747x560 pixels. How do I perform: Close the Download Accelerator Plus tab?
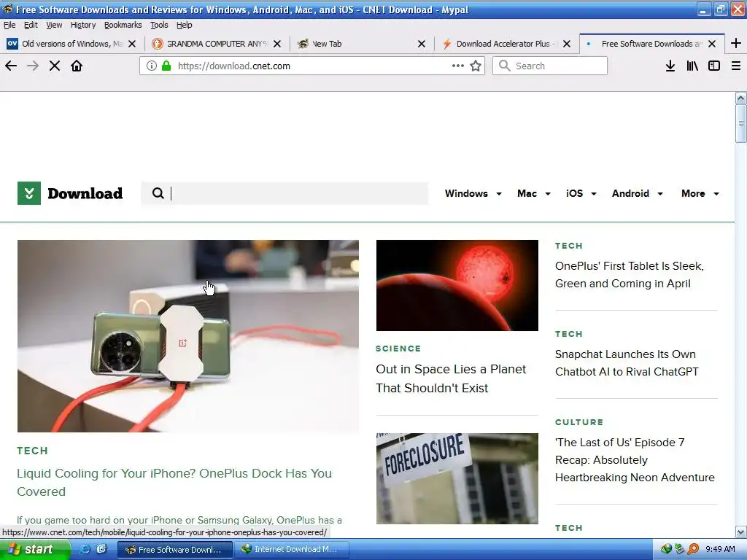pyautogui.click(x=567, y=44)
